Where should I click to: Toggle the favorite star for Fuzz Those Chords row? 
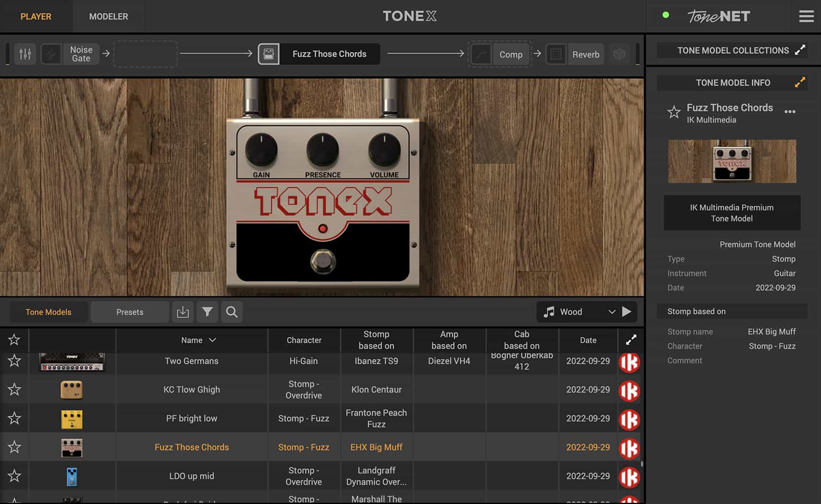pos(14,447)
